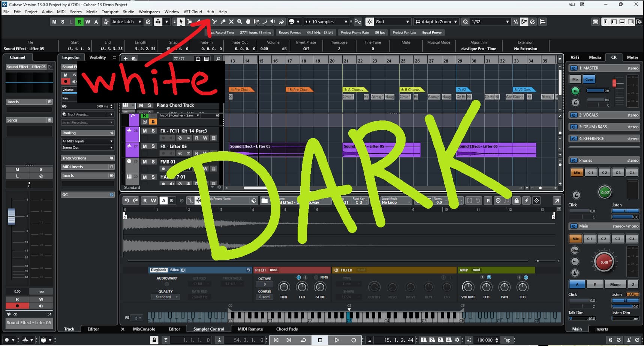Open the sampler load folder icon
This screenshot has width=644, height=346.
(x=264, y=200)
